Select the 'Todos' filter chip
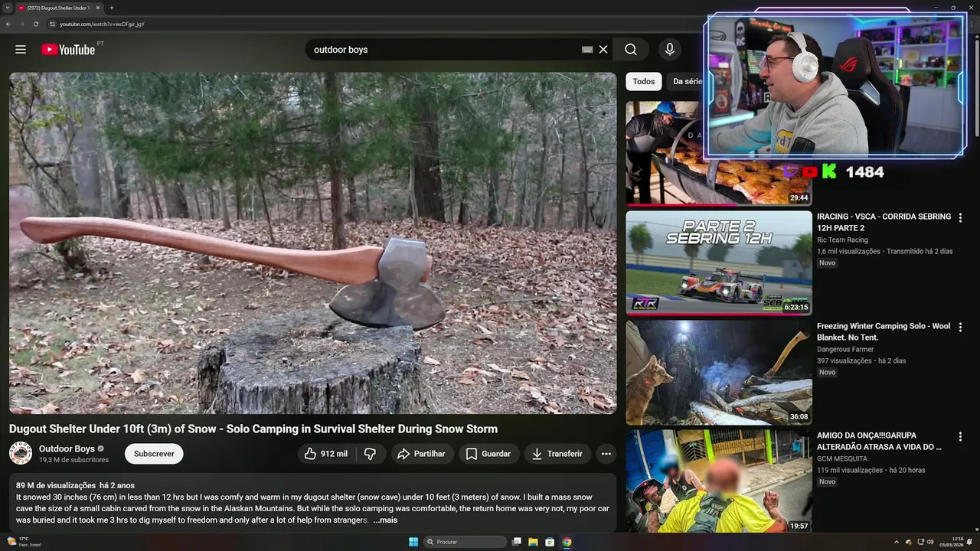This screenshot has width=980, height=551. tap(644, 81)
